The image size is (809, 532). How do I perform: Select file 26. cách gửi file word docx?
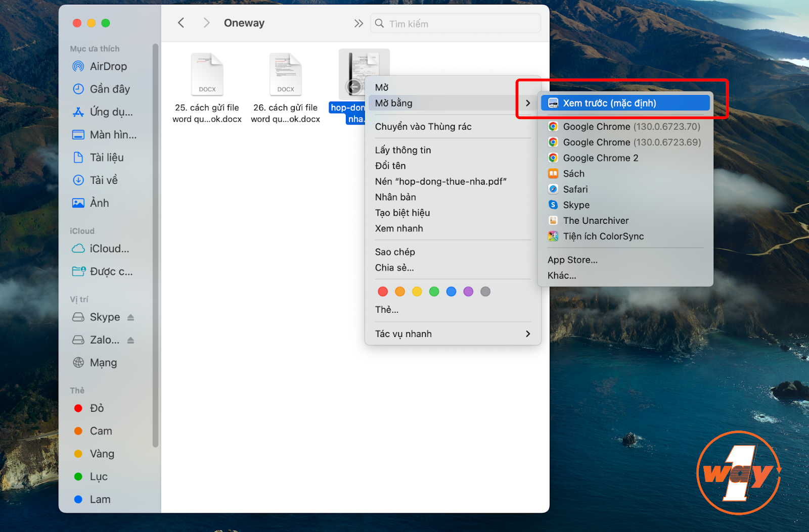point(286,87)
